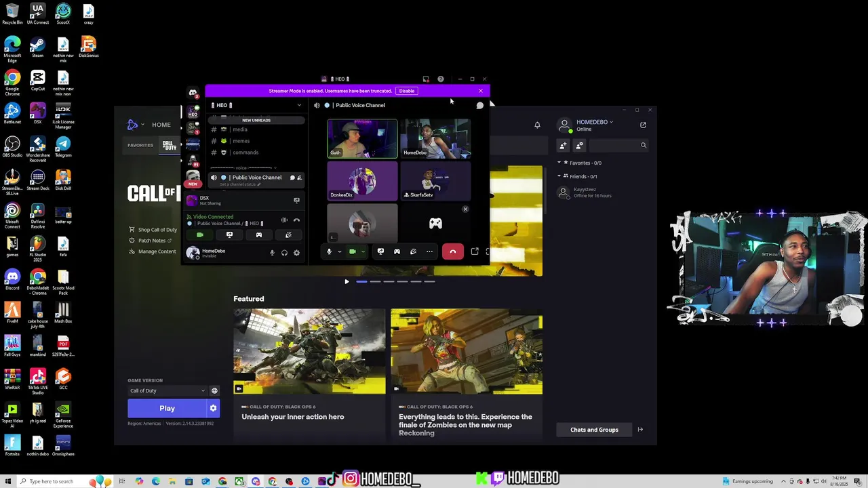Open Call of Duty game version dropdown
This screenshot has width=868, height=488.
click(167, 390)
